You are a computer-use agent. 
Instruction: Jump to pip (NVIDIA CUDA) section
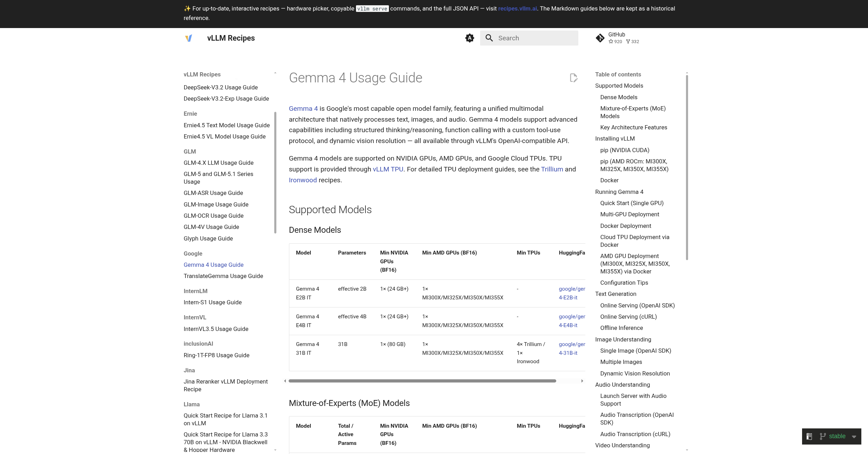pyautogui.click(x=625, y=150)
